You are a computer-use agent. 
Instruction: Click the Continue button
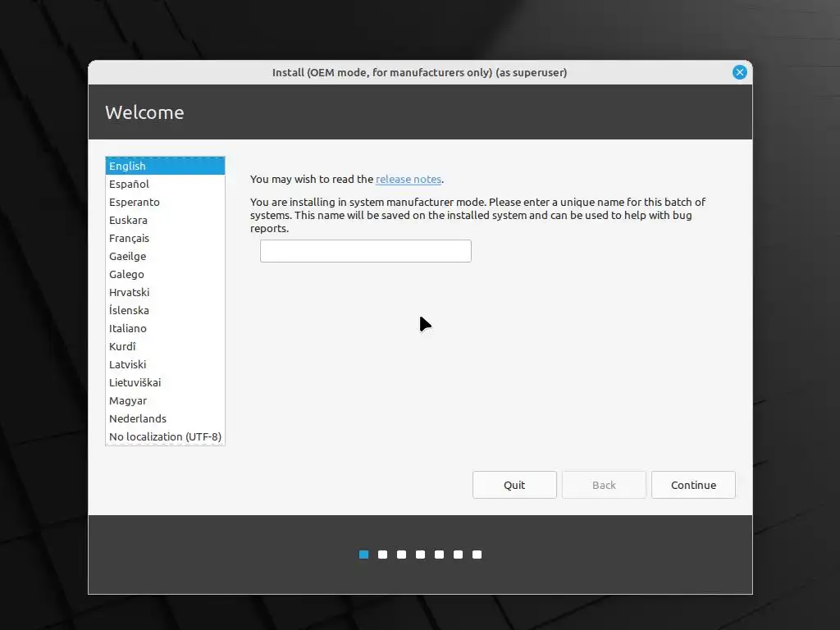693,485
